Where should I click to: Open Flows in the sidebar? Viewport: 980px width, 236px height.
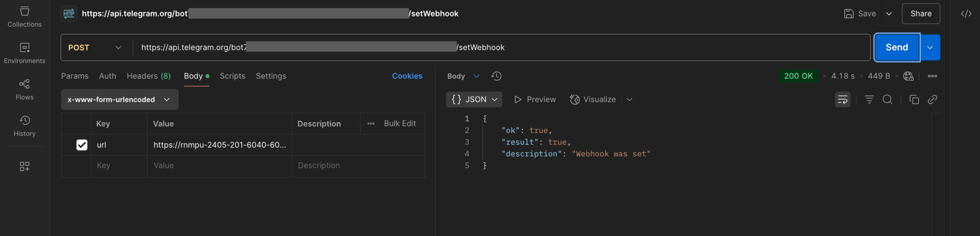(x=24, y=89)
